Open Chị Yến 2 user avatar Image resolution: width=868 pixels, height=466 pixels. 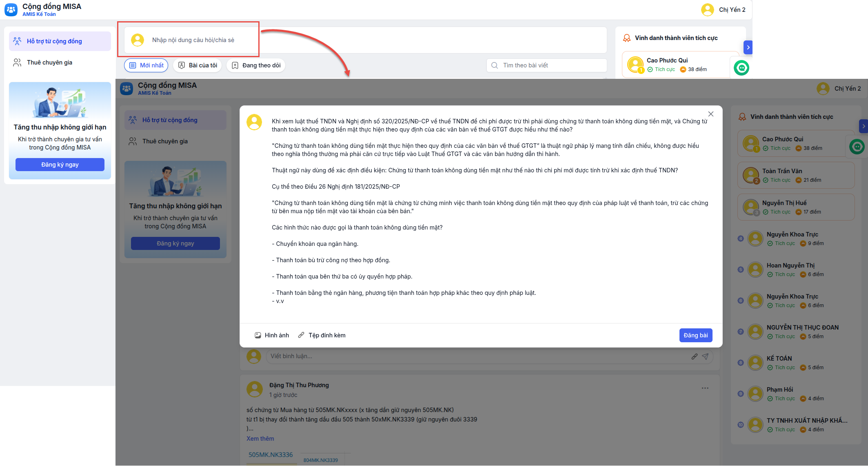pos(707,10)
